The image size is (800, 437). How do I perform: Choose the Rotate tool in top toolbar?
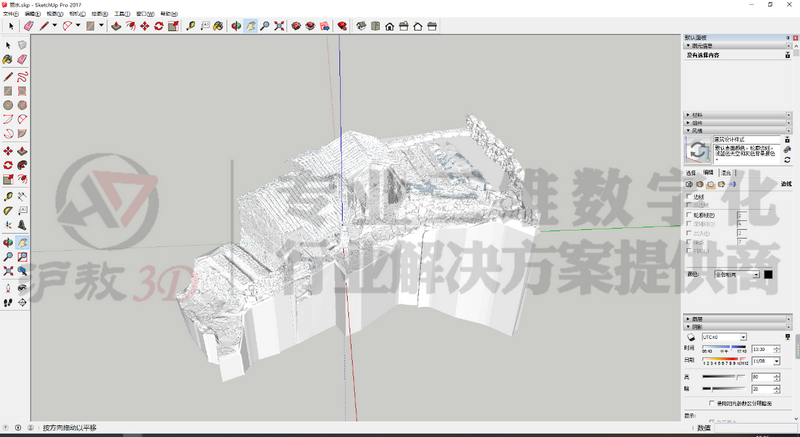pyautogui.click(x=159, y=26)
